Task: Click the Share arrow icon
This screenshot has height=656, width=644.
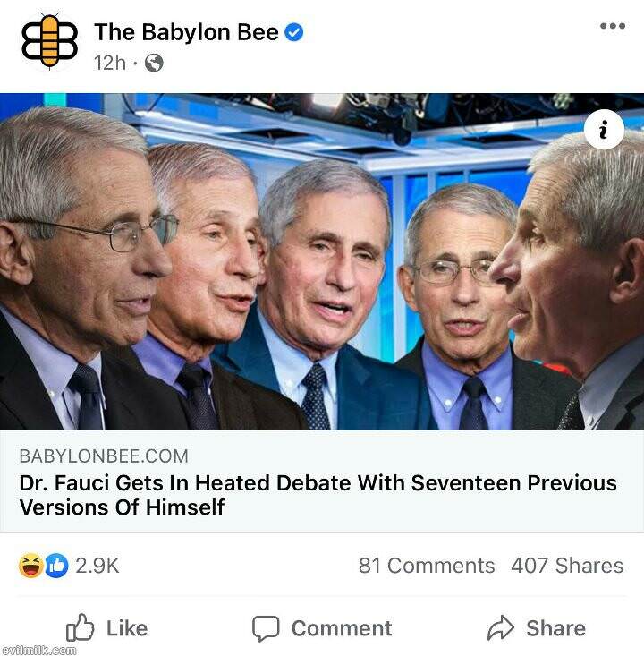Action: click(501, 627)
